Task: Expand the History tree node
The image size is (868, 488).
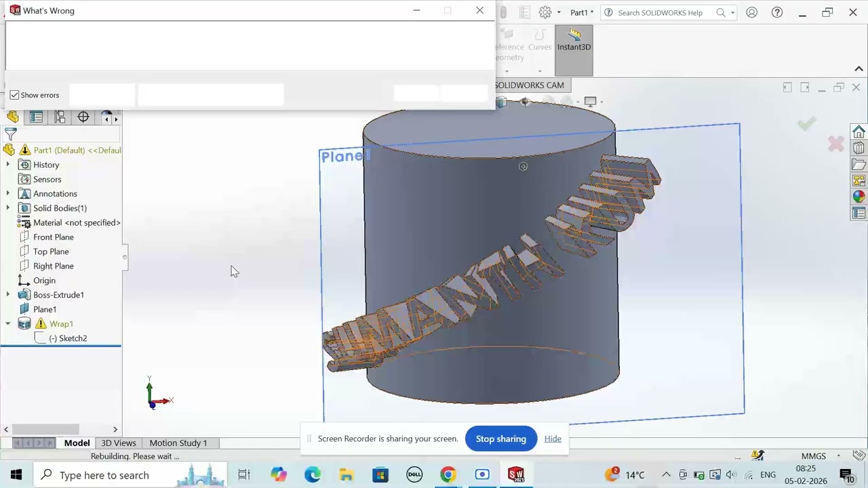Action: 8,165
